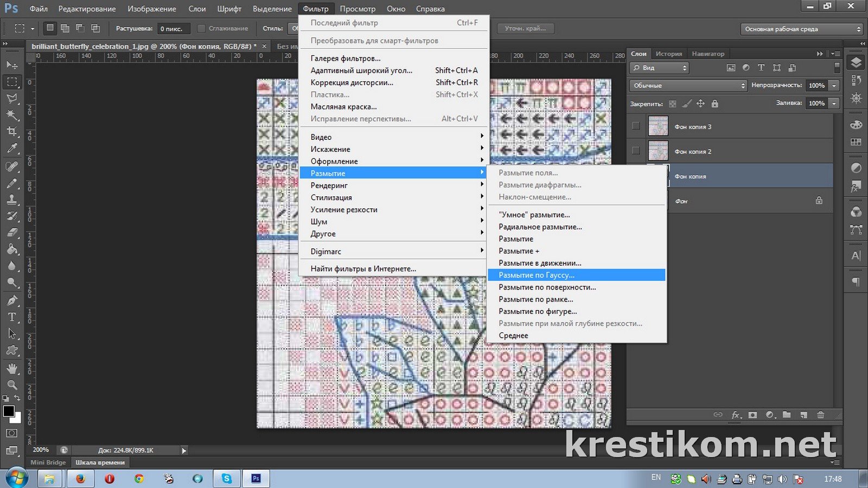Screen dimensions: 868x488
Task: Open Skype from the Windows taskbar
Action: pos(226,478)
